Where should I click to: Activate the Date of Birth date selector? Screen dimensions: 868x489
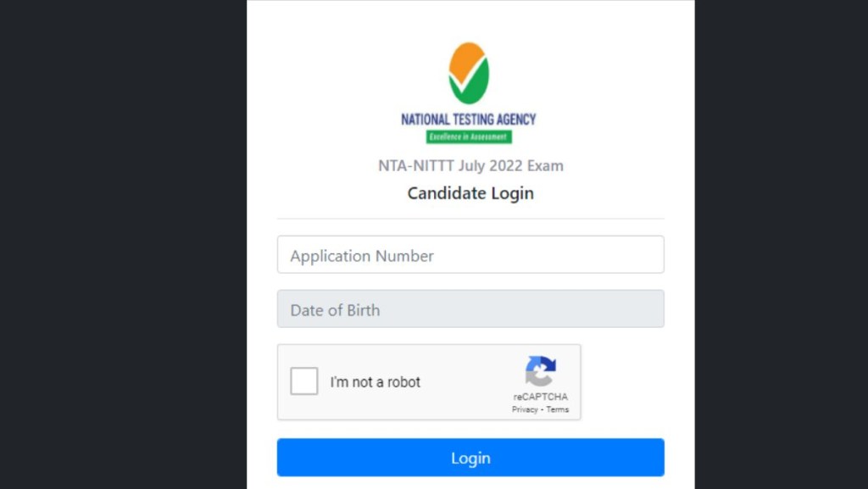(x=470, y=308)
